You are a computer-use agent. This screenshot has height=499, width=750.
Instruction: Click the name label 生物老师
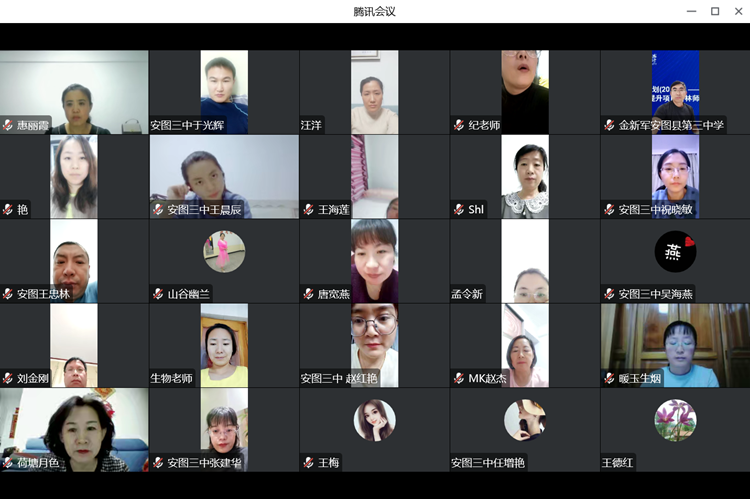coord(172,379)
